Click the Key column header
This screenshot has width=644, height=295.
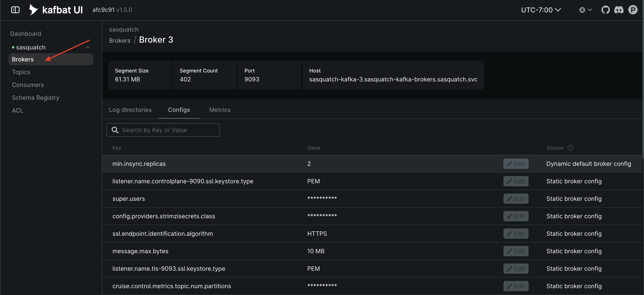click(117, 148)
